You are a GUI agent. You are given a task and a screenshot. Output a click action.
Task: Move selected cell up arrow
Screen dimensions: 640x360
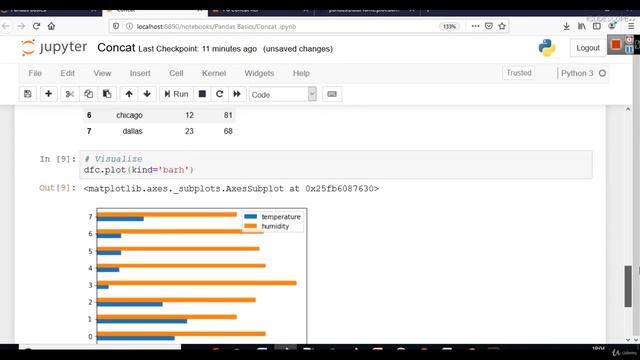point(129,94)
